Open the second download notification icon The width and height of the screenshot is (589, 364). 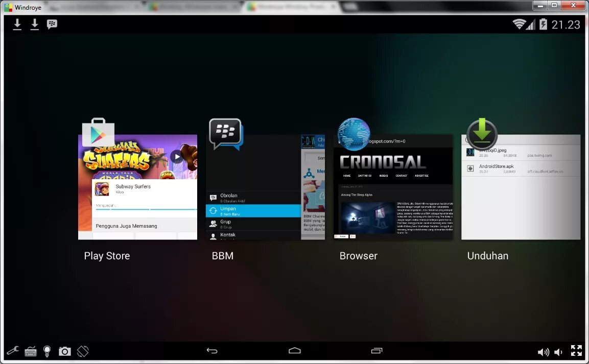coord(35,25)
